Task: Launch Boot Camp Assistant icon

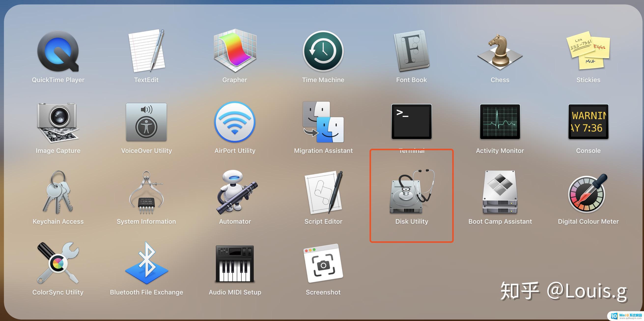Action: click(500, 192)
